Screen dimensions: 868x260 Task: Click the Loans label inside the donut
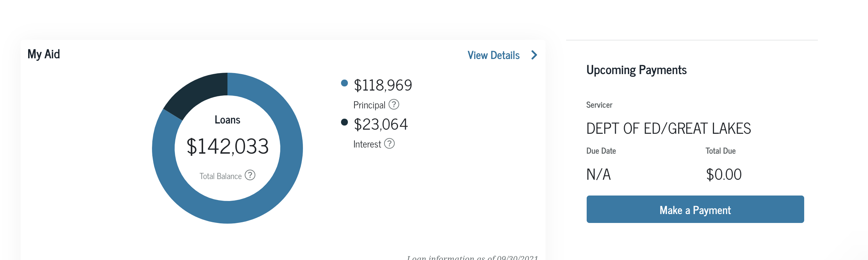point(227,120)
